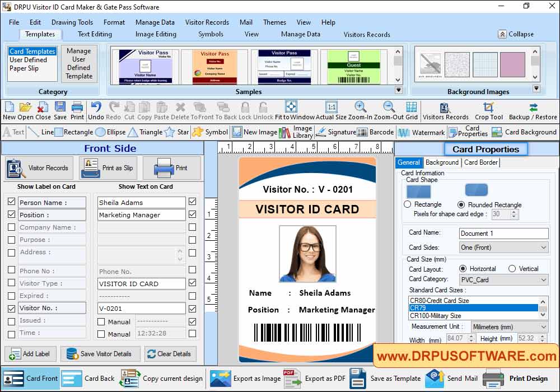Image resolution: width=560 pixels, height=392 pixels.
Task: Click the Clear Details button
Action: pos(169,354)
